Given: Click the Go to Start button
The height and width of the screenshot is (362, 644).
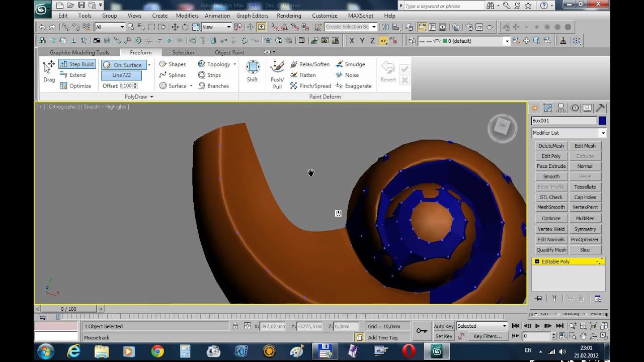Looking at the screenshot, I should pyautogui.click(x=516, y=326).
